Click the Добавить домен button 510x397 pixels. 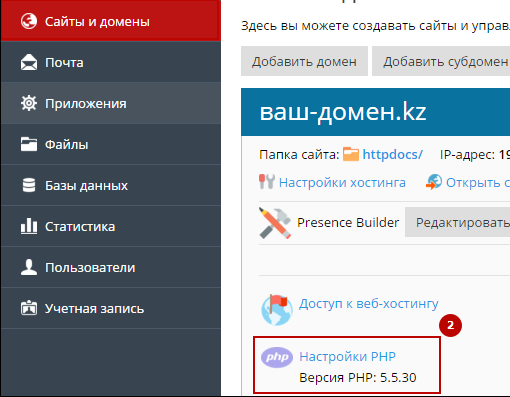tap(304, 61)
